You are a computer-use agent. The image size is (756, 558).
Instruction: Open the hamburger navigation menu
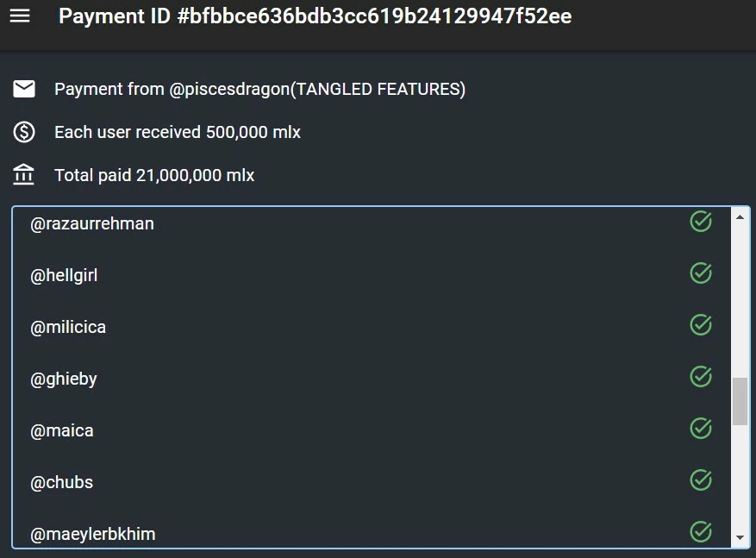[x=20, y=16]
